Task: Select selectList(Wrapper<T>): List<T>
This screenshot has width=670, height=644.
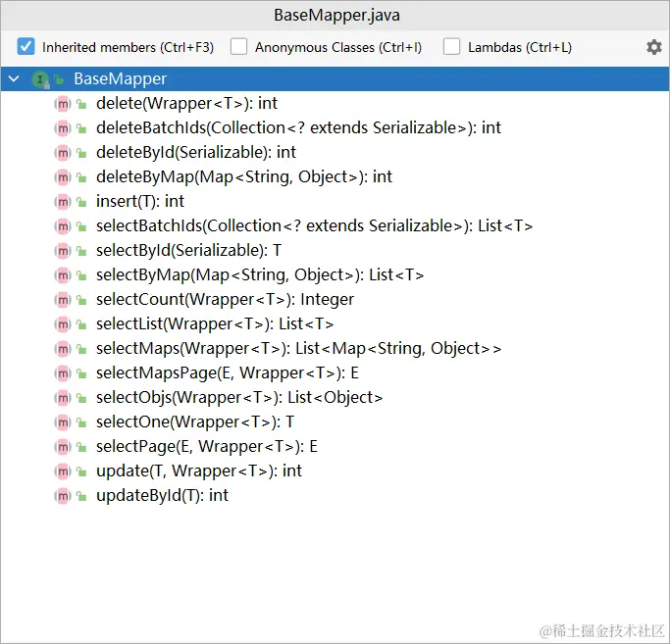Action: point(215,324)
